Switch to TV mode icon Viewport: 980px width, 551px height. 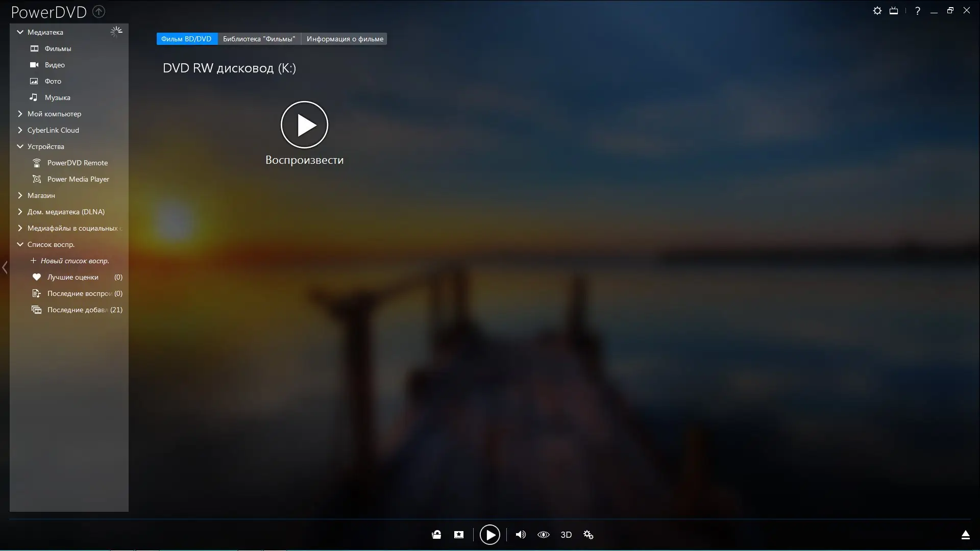tap(893, 11)
